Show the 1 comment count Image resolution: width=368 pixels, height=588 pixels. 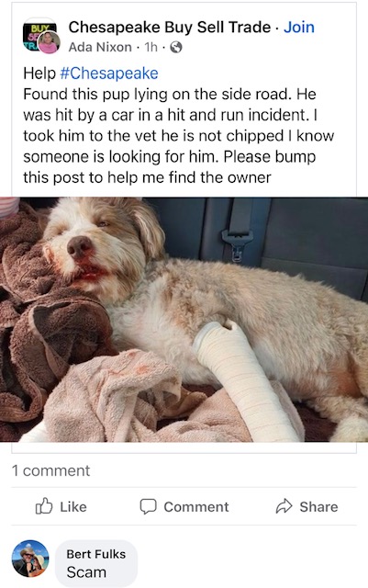51,470
